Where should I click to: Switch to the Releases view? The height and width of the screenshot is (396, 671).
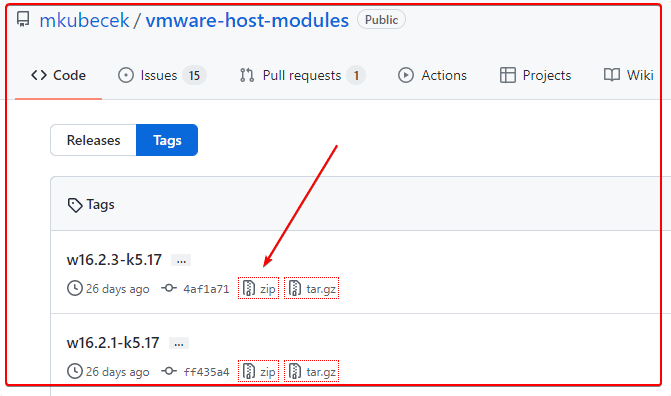coord(93,140)
